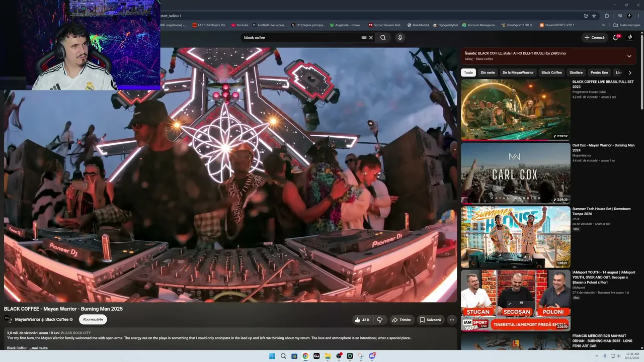The image size is (644, 362).
Task: Open the 'Toate marcajele' bookmarks folder
Action: tap(627, 25)
